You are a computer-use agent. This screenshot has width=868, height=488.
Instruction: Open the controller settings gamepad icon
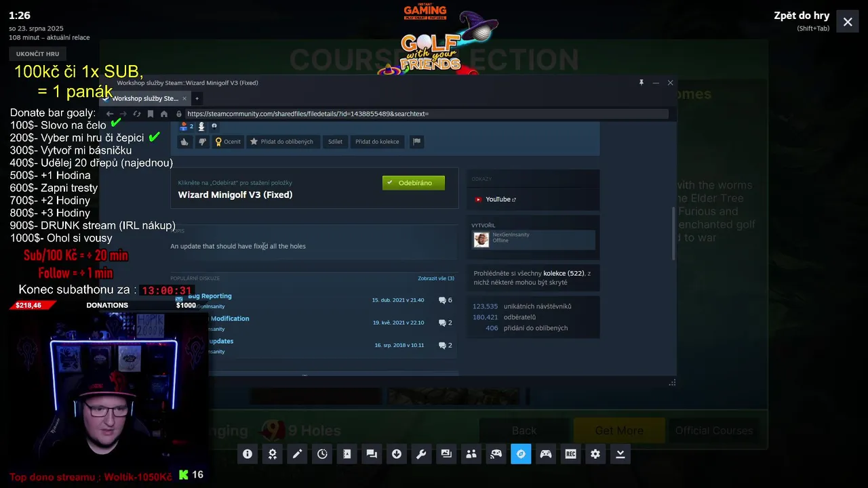point(546,454)
